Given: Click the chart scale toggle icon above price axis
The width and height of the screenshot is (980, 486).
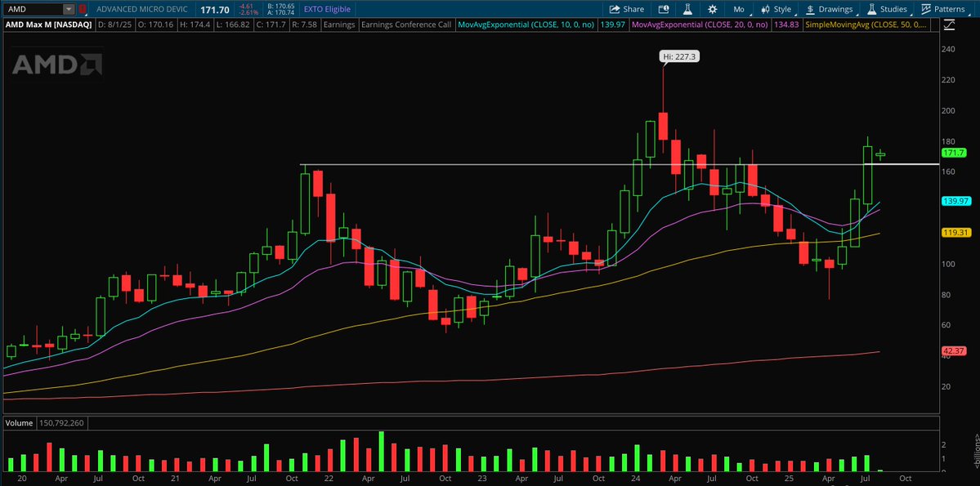Looking at the screenshot, I should tap(950, 25).
